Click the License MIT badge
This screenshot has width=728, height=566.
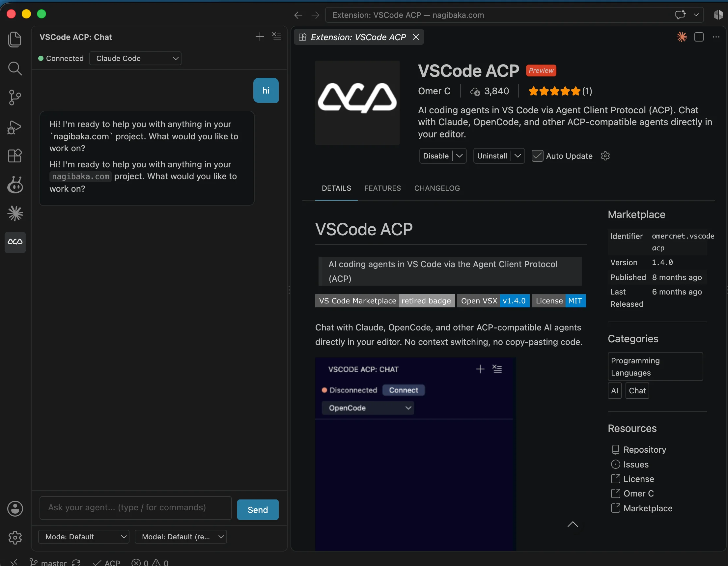559,301
